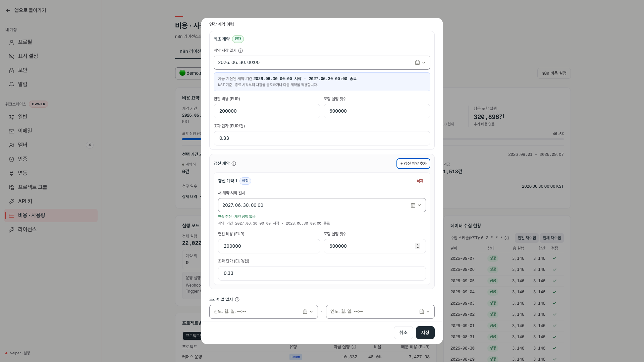
Task: Click the 320,896건 remaining executions value
Action: tap(489, 117)
